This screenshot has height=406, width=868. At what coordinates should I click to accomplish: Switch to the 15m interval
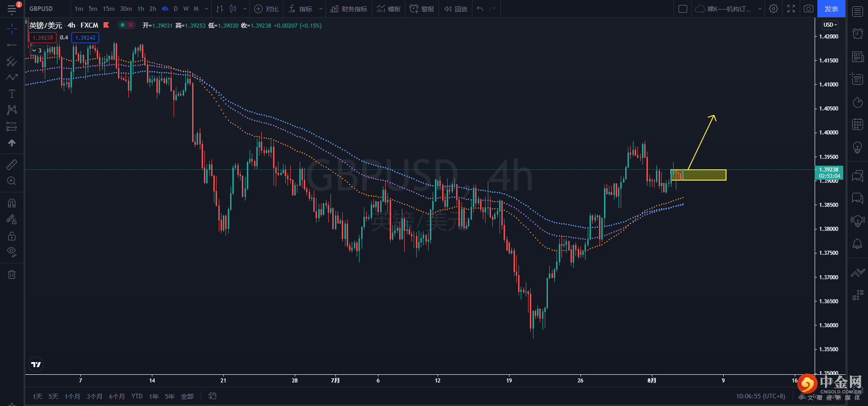[108, 9]
